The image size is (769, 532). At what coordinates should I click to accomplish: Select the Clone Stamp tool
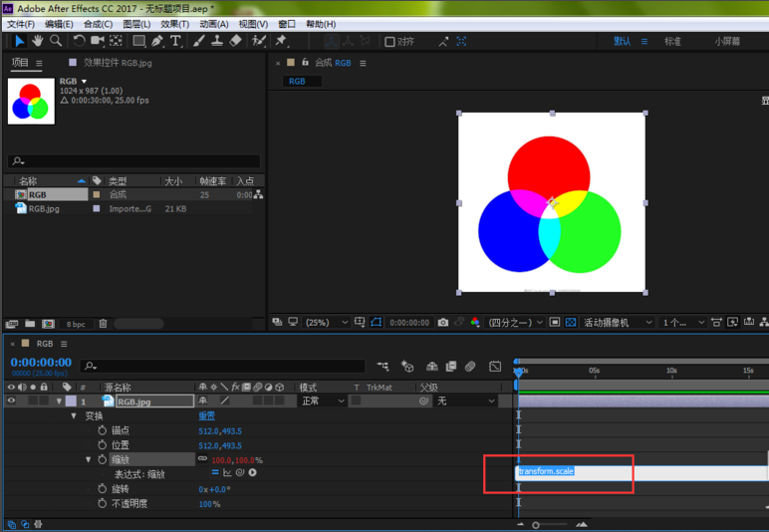coord(217,41)
